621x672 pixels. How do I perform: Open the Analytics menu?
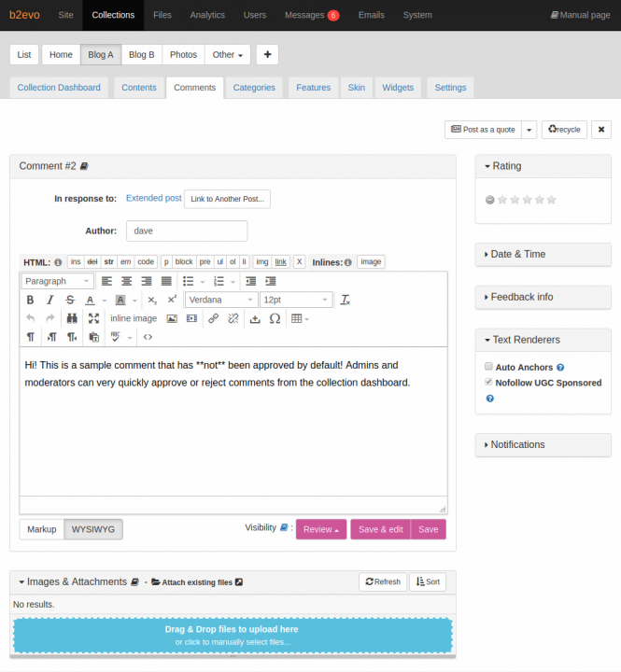tap(207, 15)
